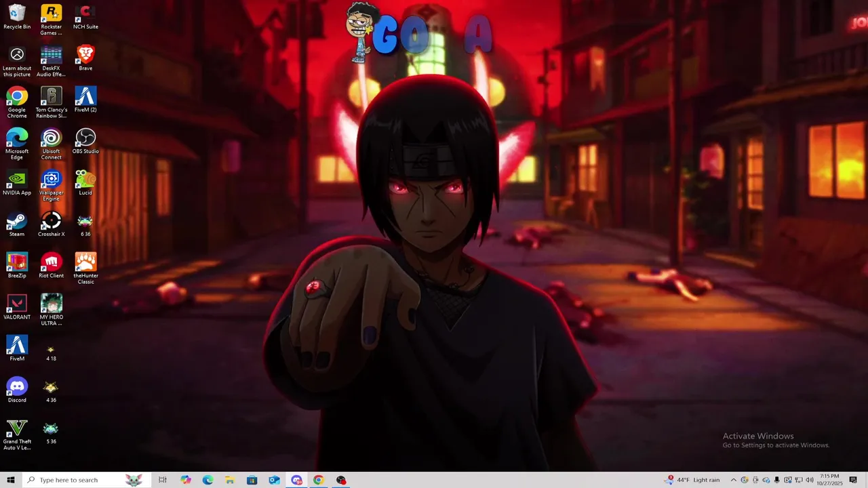Screen dimensions: 868x488
Task: Click the Learn about this picture icon
Action: coord(17,62)
